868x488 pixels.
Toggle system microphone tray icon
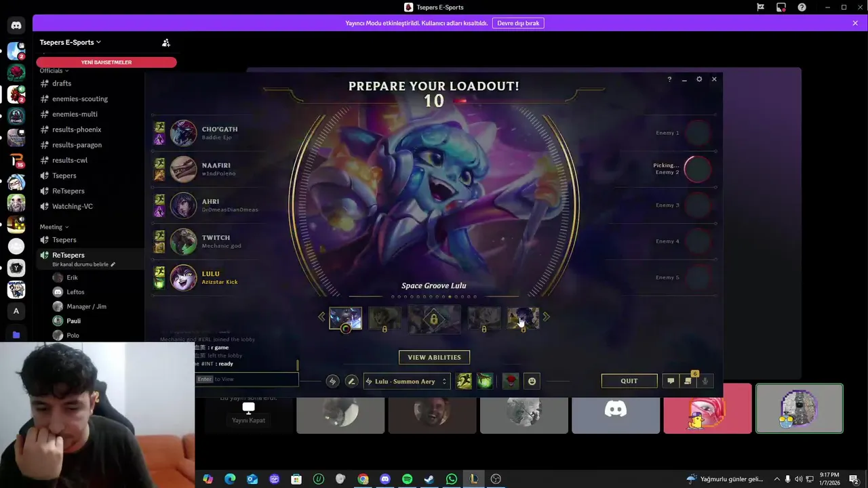[x=787, y=479]
